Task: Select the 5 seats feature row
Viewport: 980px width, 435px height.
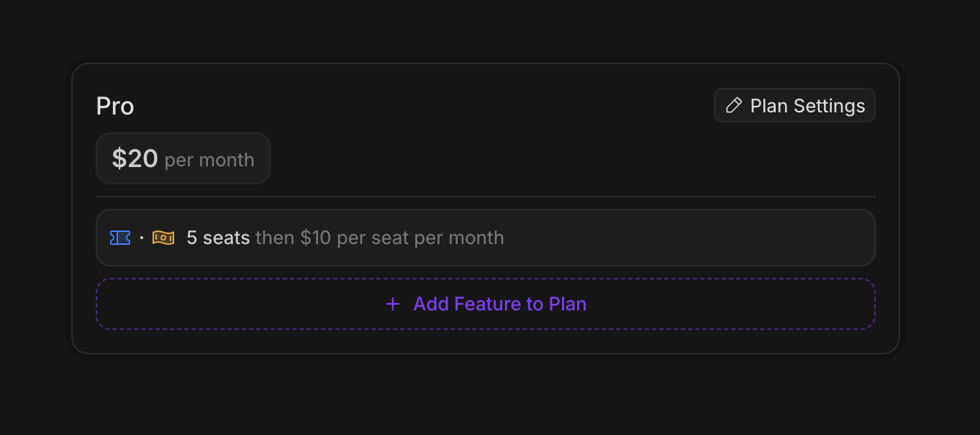Action: (x=485, y=238)
